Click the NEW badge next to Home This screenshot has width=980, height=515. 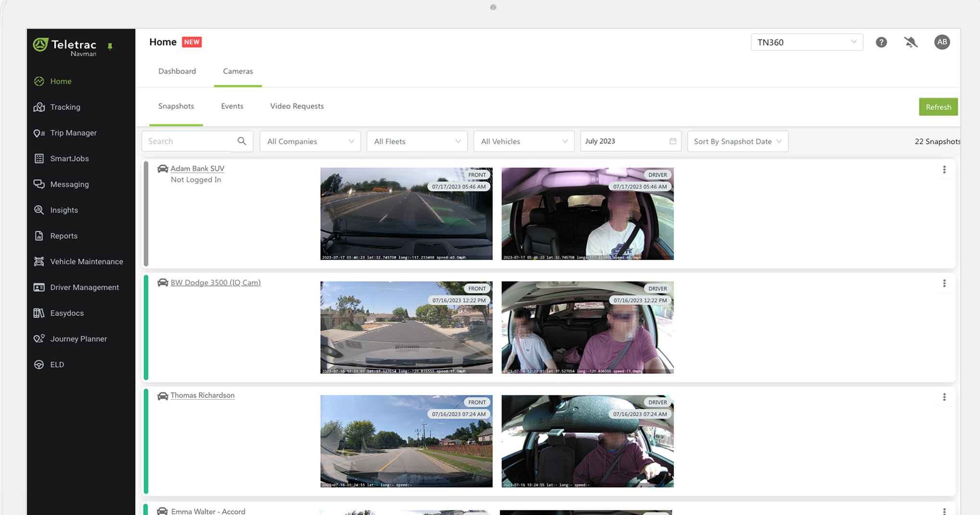[192, 42]
